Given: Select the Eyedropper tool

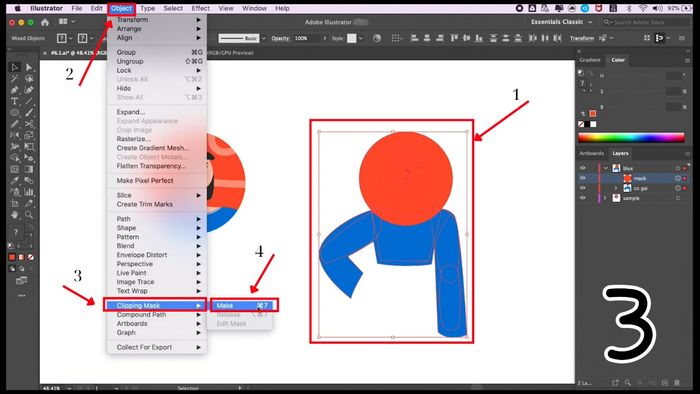Looking at the screenshot, I should pyautogui.click(x=15, y=181).
